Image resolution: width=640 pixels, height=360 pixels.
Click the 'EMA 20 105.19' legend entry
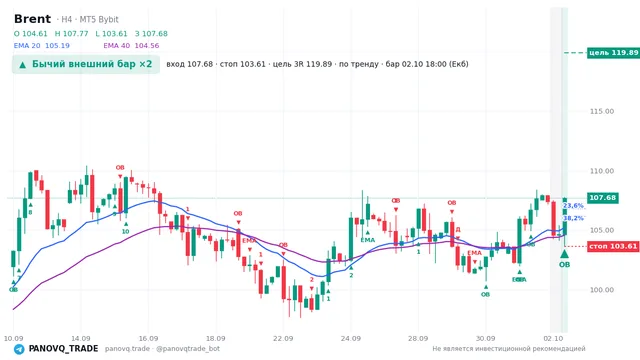coord(42,46)
